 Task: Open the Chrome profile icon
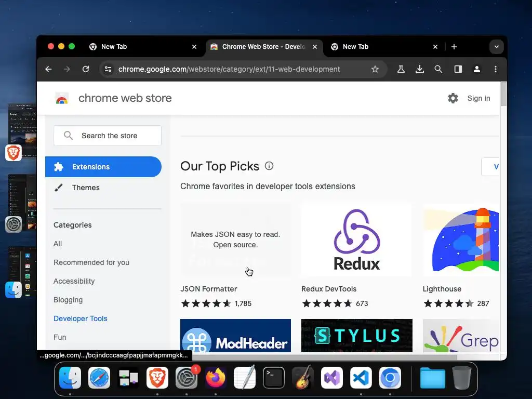point(477,69)
